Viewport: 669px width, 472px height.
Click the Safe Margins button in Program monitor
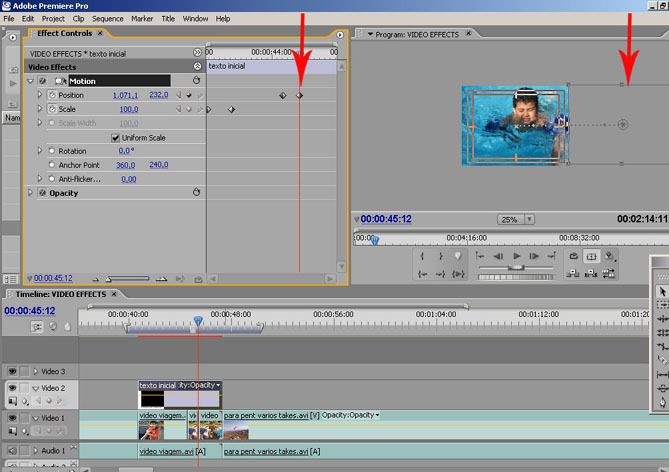(x=591, y=256)
